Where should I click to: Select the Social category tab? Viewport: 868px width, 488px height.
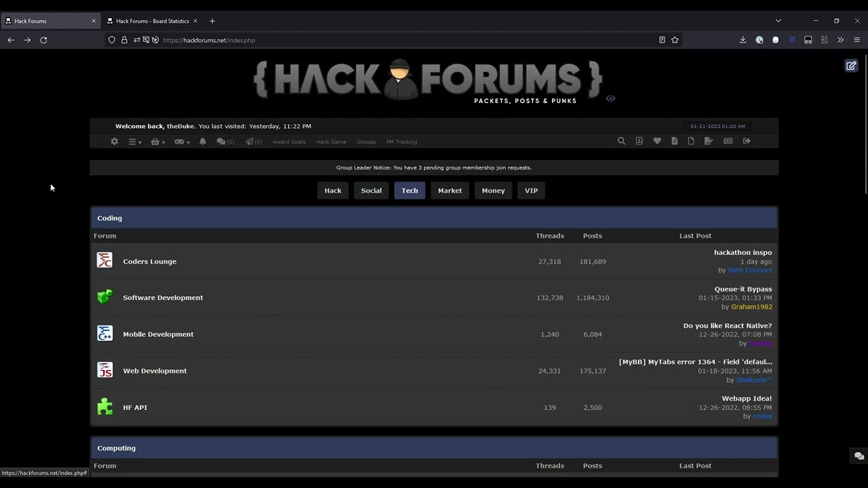tap(371, 190)
